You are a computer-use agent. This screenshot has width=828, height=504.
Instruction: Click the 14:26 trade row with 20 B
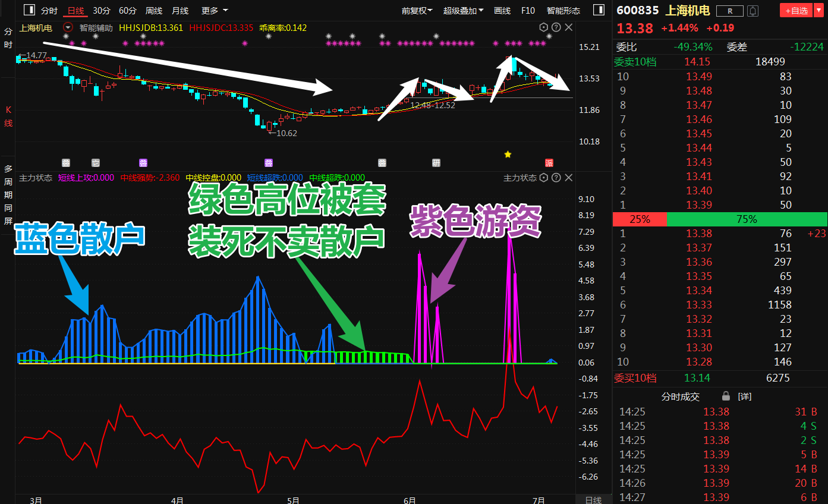(x=719, y=483)
